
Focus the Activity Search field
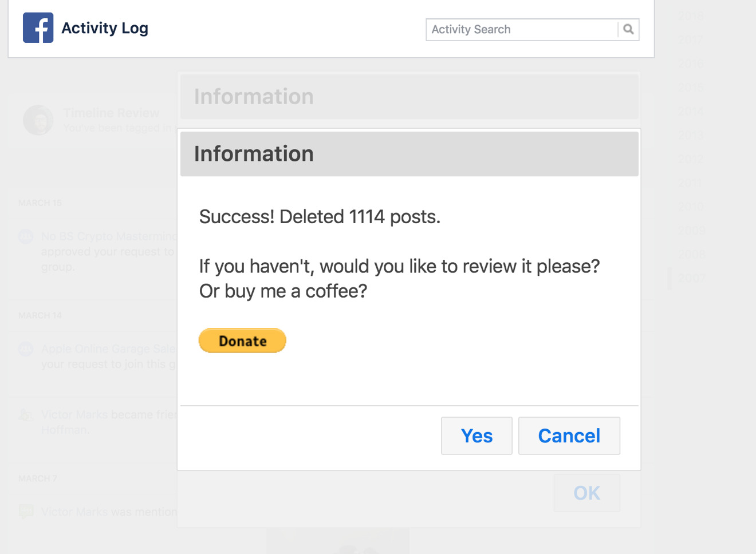click(522, 29)
